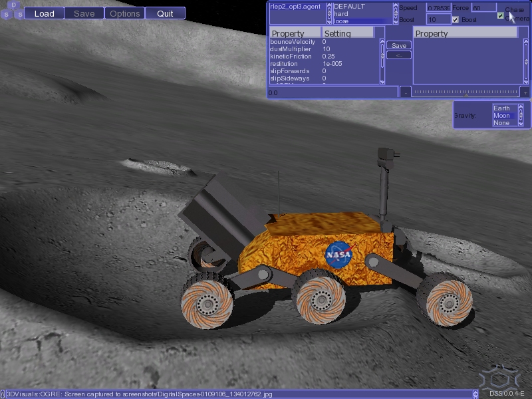
Task: Toggle the Boost checkbox
Action: 456,20
